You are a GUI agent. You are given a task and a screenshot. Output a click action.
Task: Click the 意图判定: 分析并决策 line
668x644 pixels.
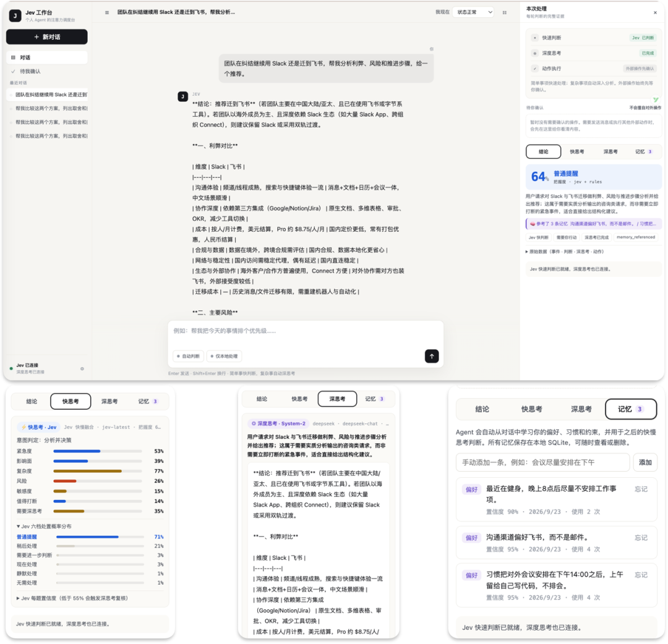pos(44,440)
